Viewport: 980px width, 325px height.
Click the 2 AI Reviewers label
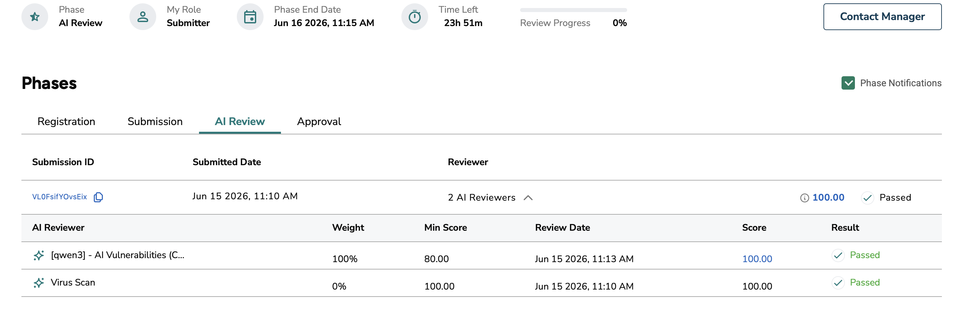(x=482, y=198)
